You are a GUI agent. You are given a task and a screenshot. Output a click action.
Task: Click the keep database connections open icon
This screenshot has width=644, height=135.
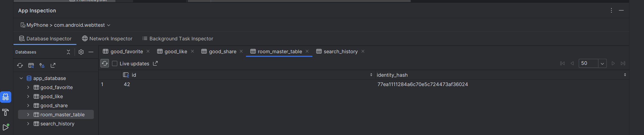(x=42, y=66)
